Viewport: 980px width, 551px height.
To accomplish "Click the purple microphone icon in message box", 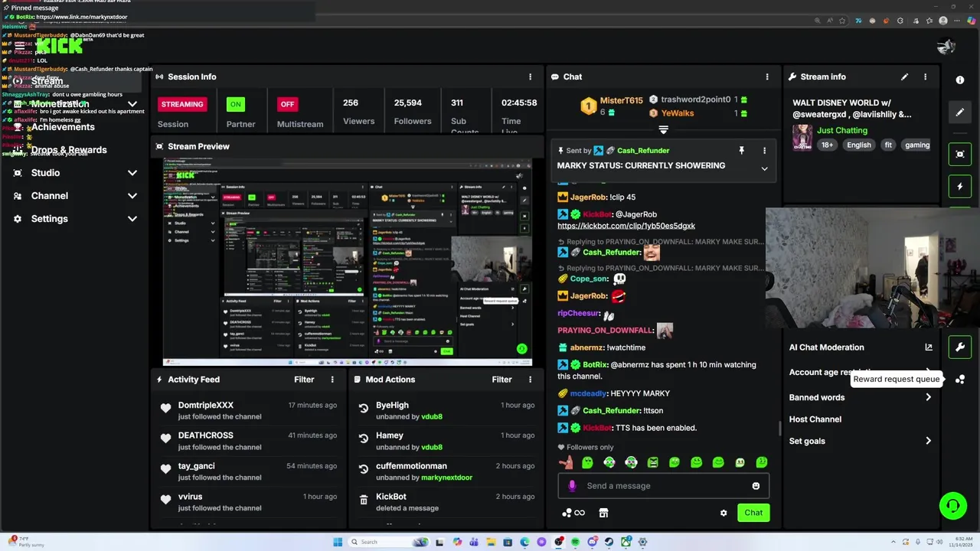I will [x=572, y=486].
